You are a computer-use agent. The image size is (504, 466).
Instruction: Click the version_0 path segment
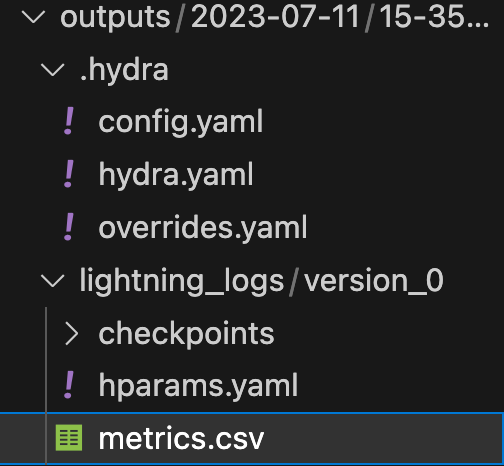(374, 281)
